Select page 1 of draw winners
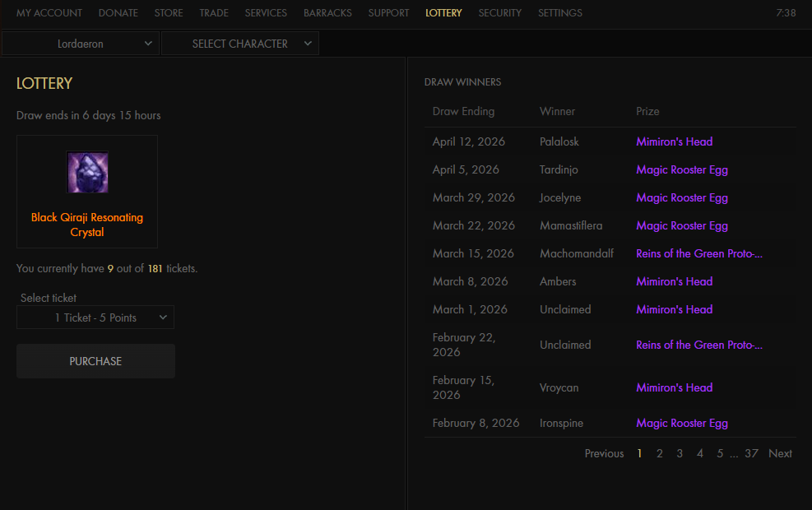 click(x=639, y=453)
